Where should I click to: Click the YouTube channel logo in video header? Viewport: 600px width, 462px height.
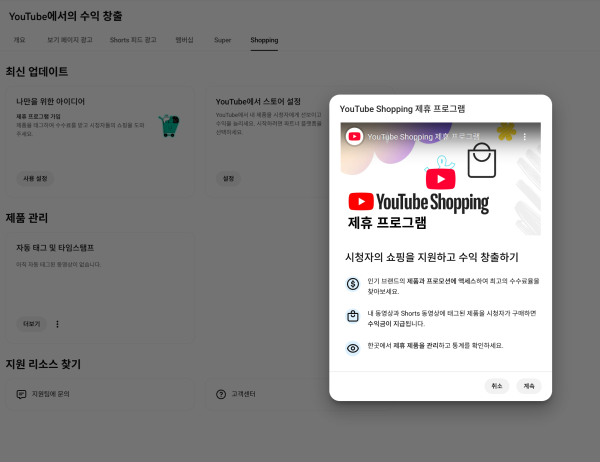pyautogui.click(x=355, y=136)
